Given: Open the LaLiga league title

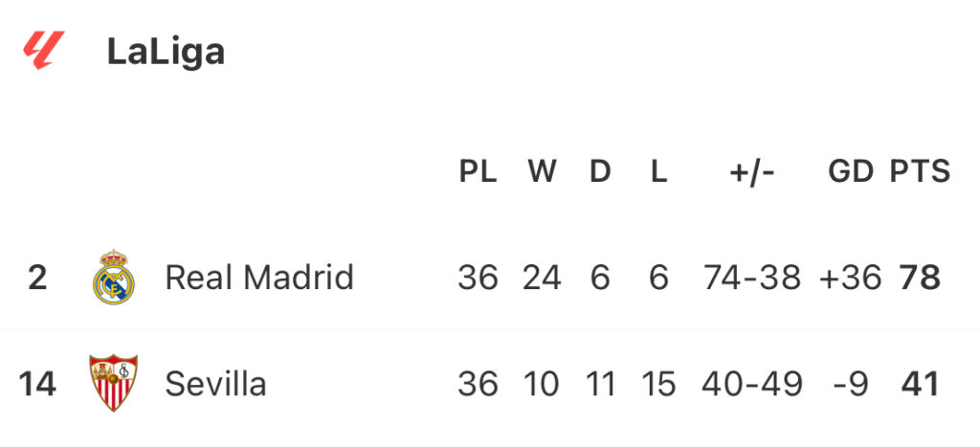Looking at the screenshot, I should pyautogui.click(x=166, y=52).
